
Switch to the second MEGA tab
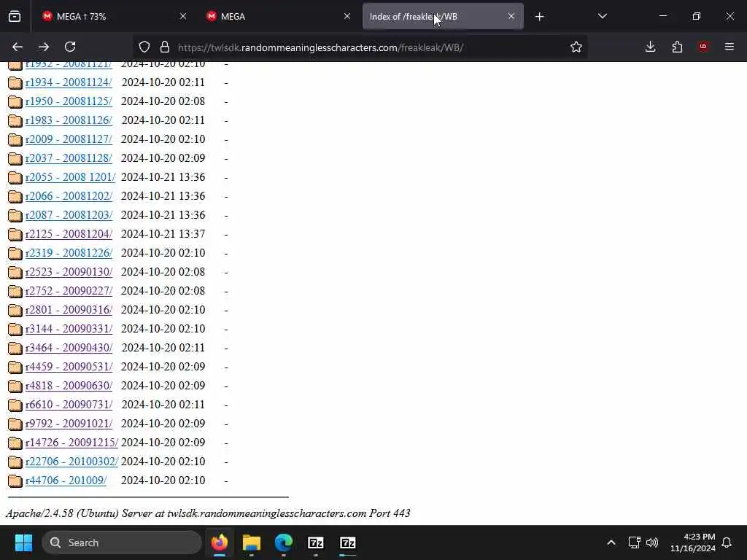[x=279, y=17]
